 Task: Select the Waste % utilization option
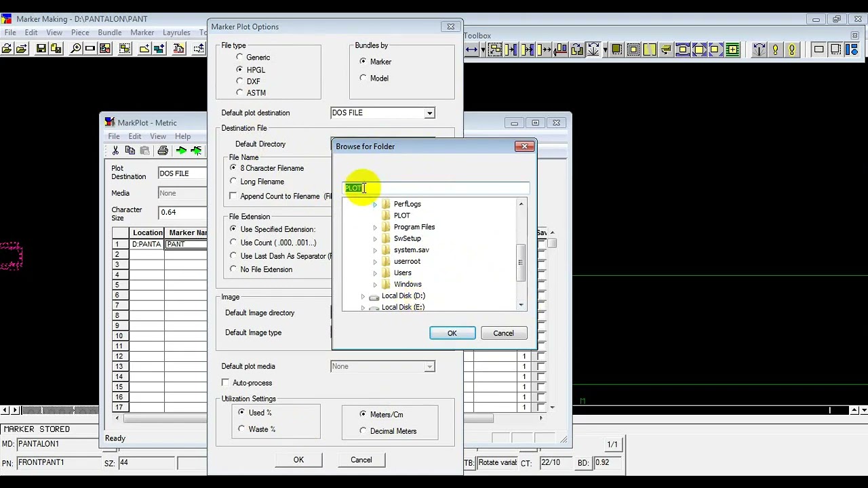(241, 429)
